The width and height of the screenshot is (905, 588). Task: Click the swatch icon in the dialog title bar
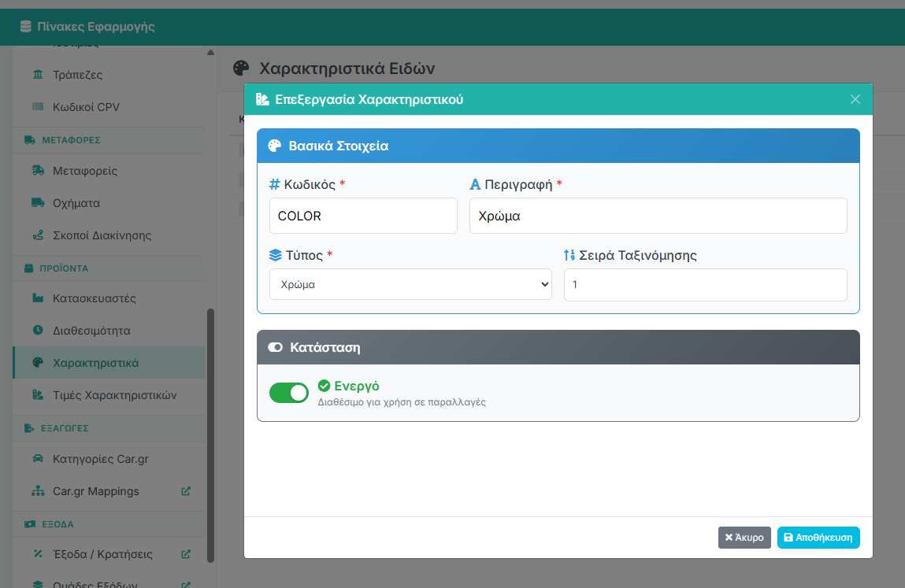pyautogui.click(x=262, y=99)
